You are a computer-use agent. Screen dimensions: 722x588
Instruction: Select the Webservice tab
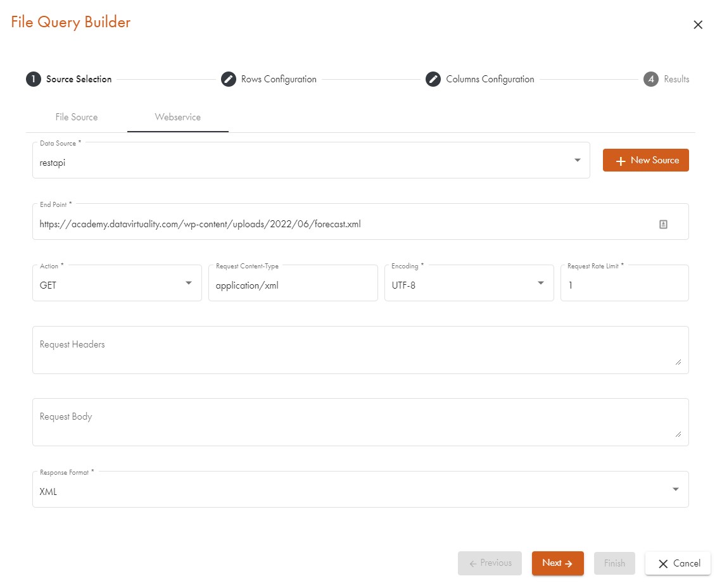(x=177, y=117)
